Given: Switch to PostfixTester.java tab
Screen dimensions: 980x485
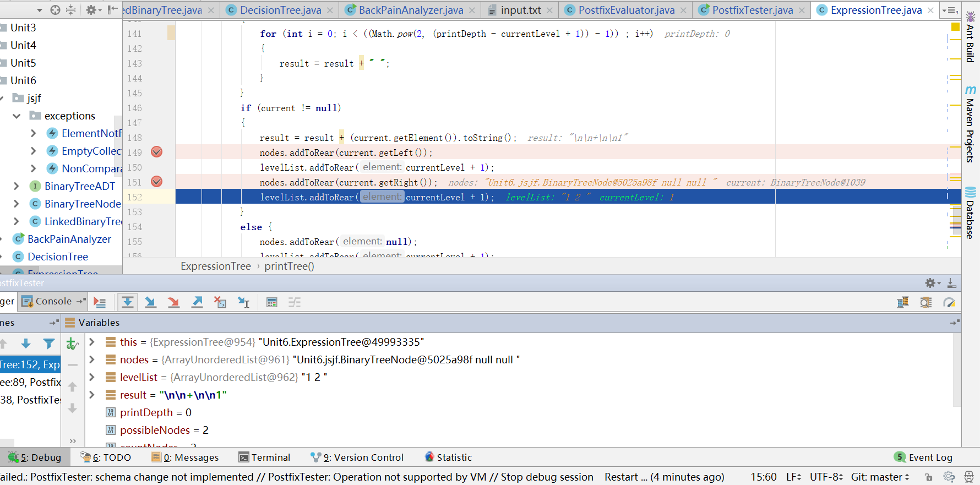Looking at the screenshot, I should (752, 10).
